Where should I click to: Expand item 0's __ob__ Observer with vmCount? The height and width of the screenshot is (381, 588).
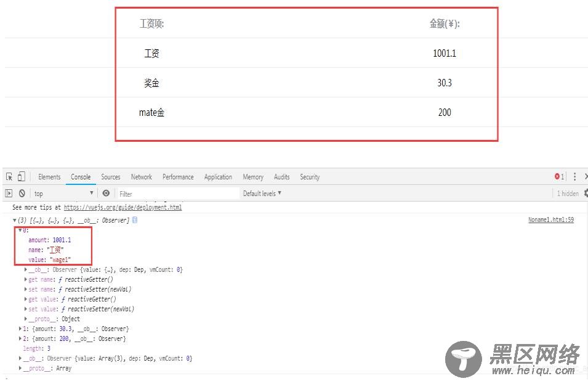click(25, 269)
